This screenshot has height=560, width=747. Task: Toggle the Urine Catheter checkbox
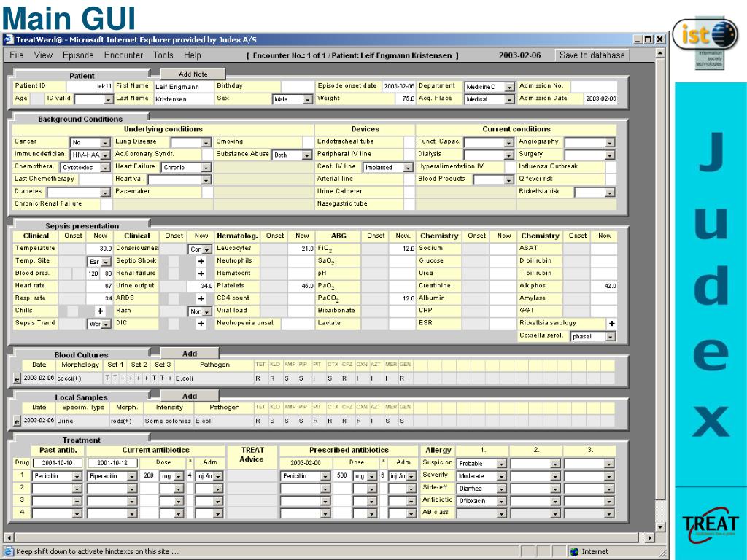409,192
